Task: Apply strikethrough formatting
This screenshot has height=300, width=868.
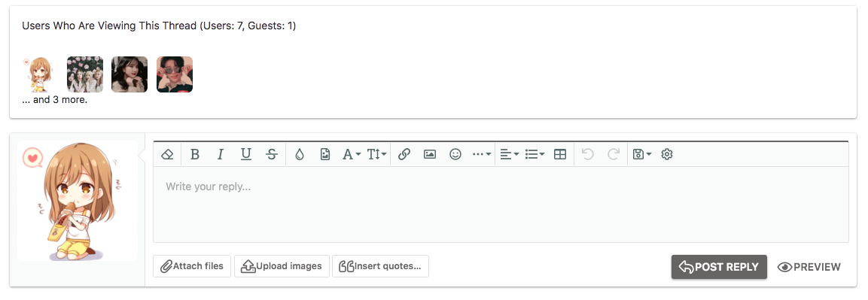Action: pyautogui.click(x=272, y=155)
